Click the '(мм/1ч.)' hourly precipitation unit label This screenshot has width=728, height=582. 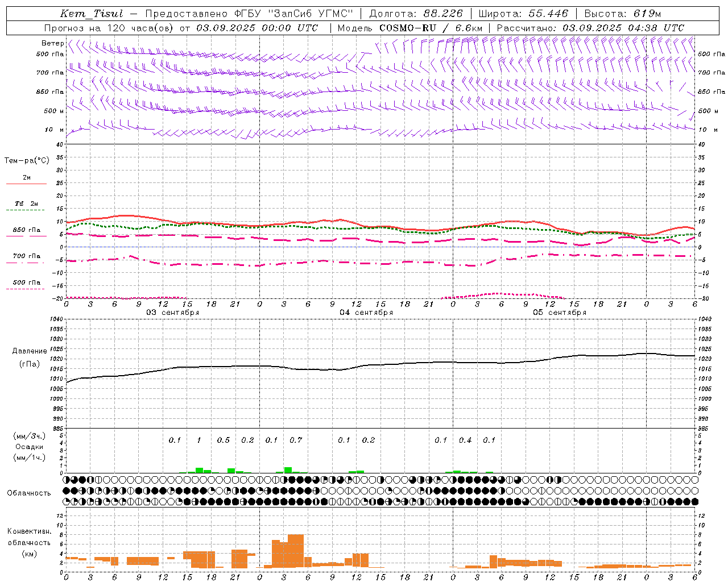(x=30, y=458)
